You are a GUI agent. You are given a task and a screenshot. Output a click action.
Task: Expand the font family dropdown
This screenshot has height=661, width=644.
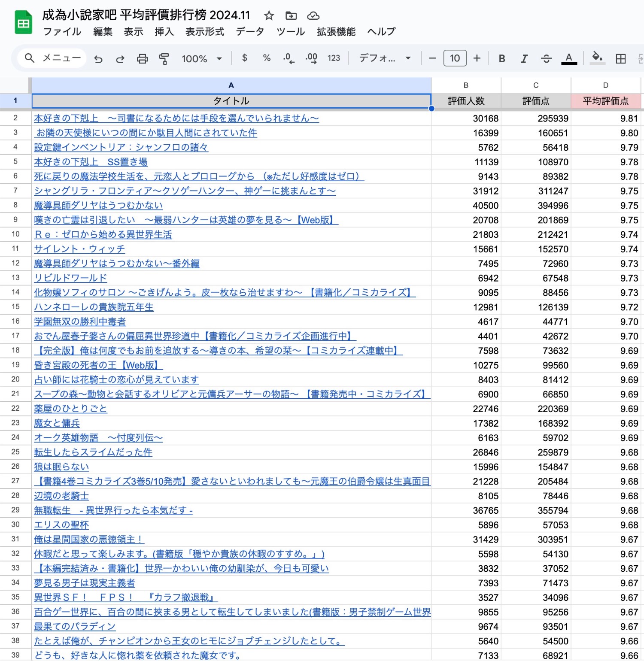pyautogui.click(x=385, y=58)
